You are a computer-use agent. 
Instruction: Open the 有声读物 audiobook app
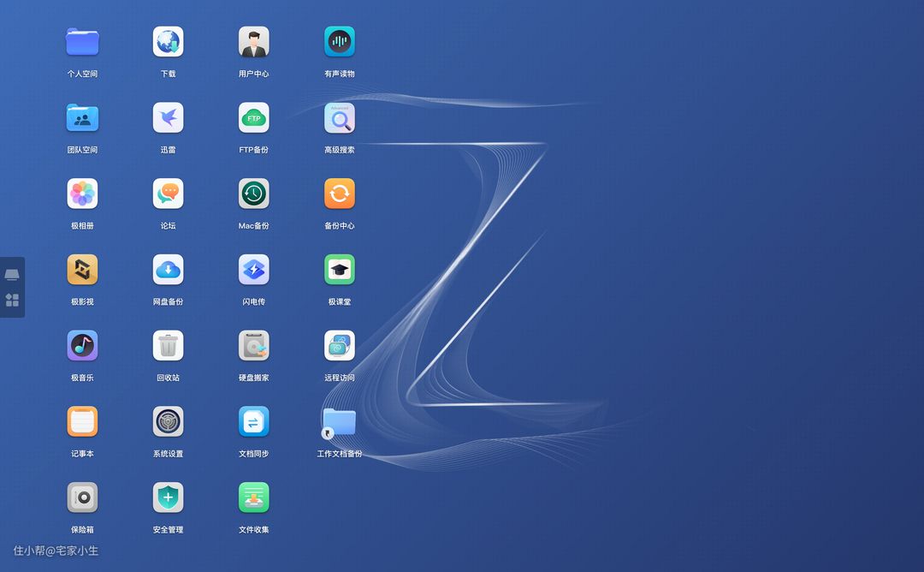point(339,42)
